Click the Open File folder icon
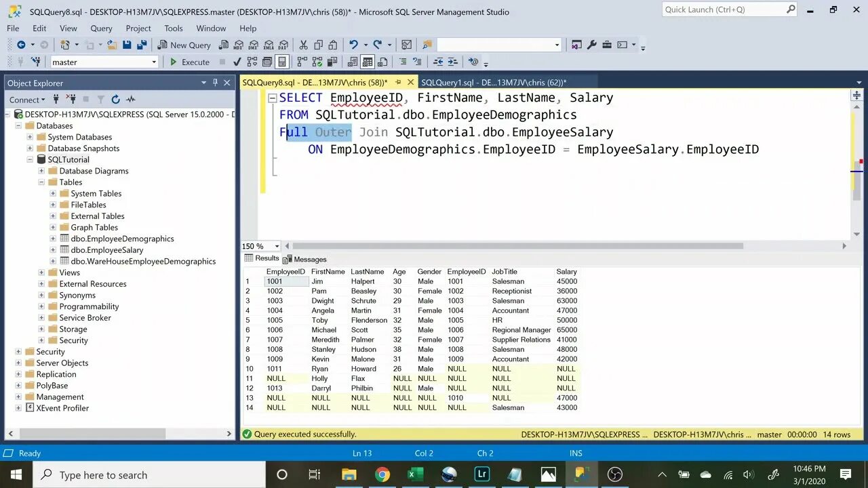 [x=111, y=45]
